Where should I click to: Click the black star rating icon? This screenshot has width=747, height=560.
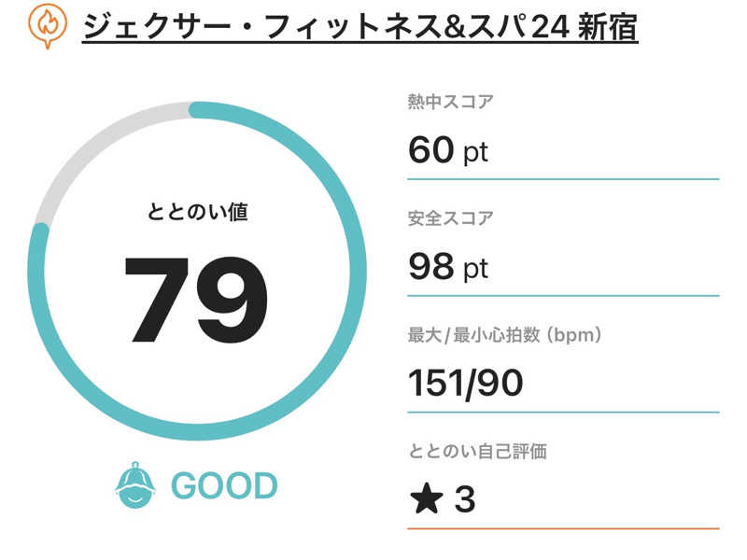(x=426, y=500)
